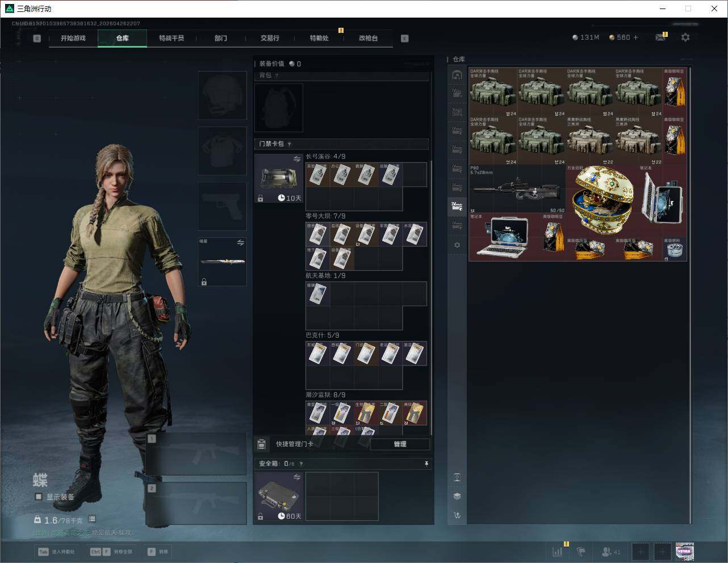Click the 长弓溪谷: 4/9 section label

325,157
